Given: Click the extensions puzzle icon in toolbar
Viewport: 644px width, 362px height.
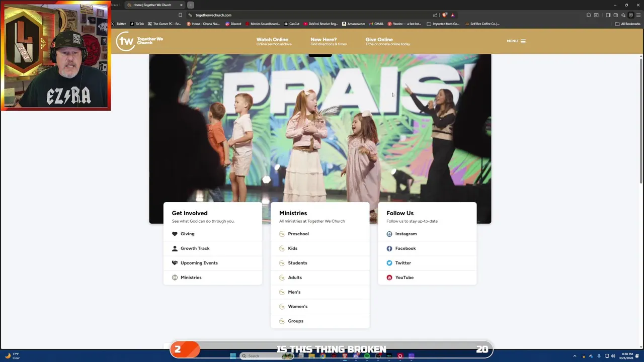Looking at the screenshot, I should 589,15.
